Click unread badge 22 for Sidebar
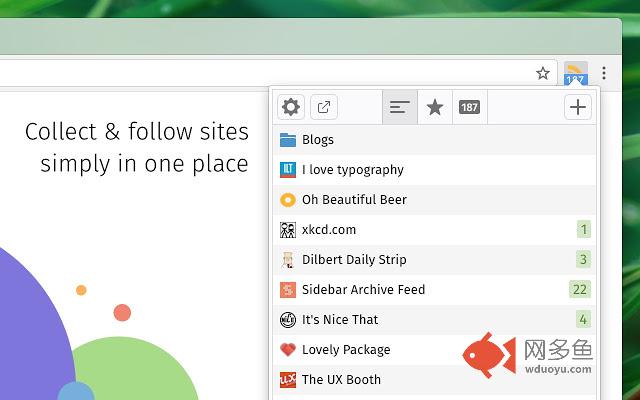The width and height of the screenshot is (640, 400). [x=580, y=289]
